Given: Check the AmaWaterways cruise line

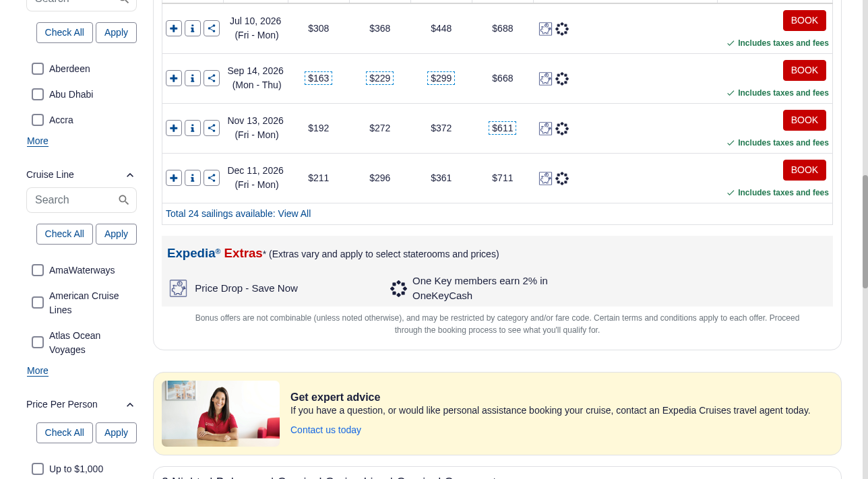Looking at the screenshot, I should (x=38, y=270).
